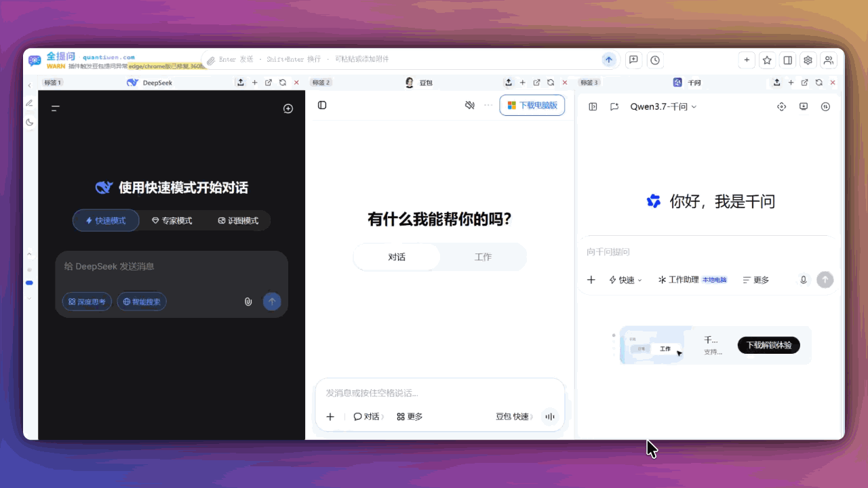Click the share icon in the DeepSeek tab header

241,83
